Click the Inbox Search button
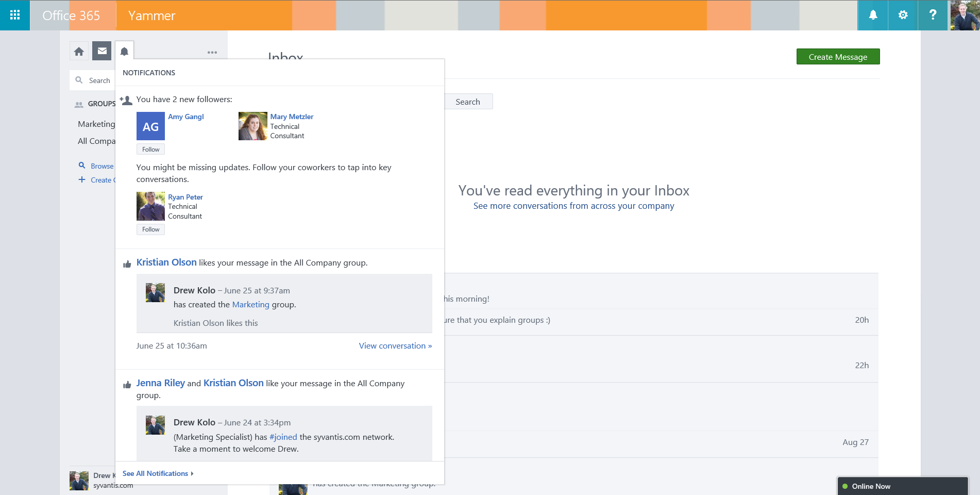This screenshot has height=495, width=980. pos(468,102)
